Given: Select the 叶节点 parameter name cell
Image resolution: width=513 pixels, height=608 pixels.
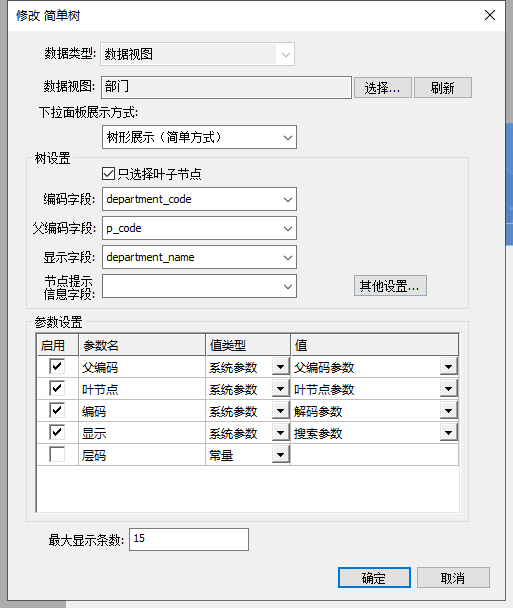Looking at the screenshot, I should (142, 389).
